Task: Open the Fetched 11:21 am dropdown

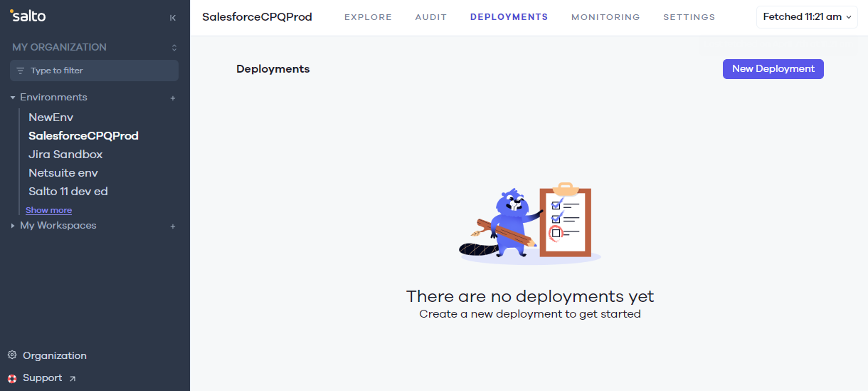Action: coord(807,16)
